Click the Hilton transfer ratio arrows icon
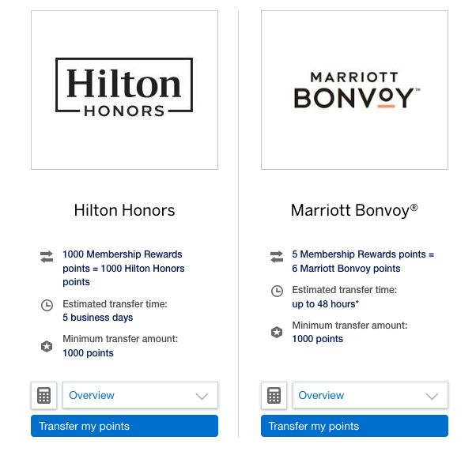This screenshot has width=476, height=463. (47, 257)
